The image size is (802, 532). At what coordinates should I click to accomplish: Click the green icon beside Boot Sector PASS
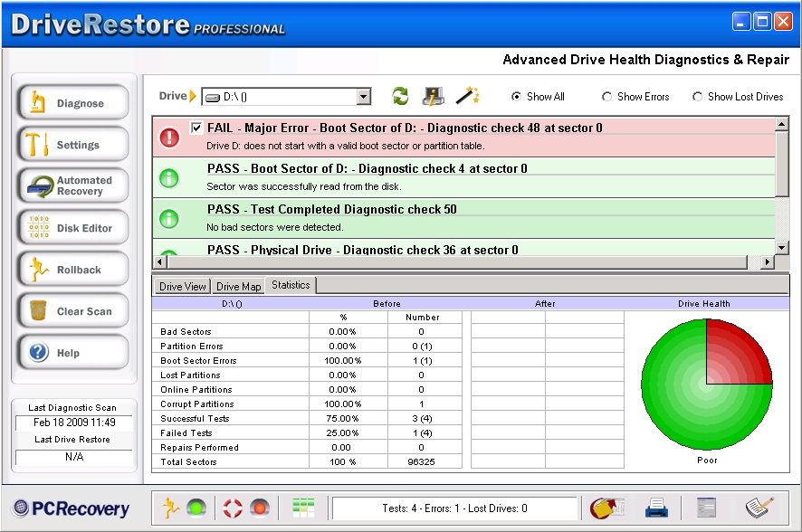click(169, 178)
